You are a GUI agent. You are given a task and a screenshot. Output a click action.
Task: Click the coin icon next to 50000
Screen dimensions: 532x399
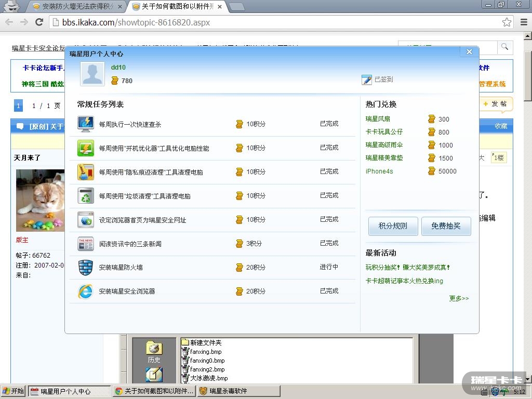pos(431,171)
